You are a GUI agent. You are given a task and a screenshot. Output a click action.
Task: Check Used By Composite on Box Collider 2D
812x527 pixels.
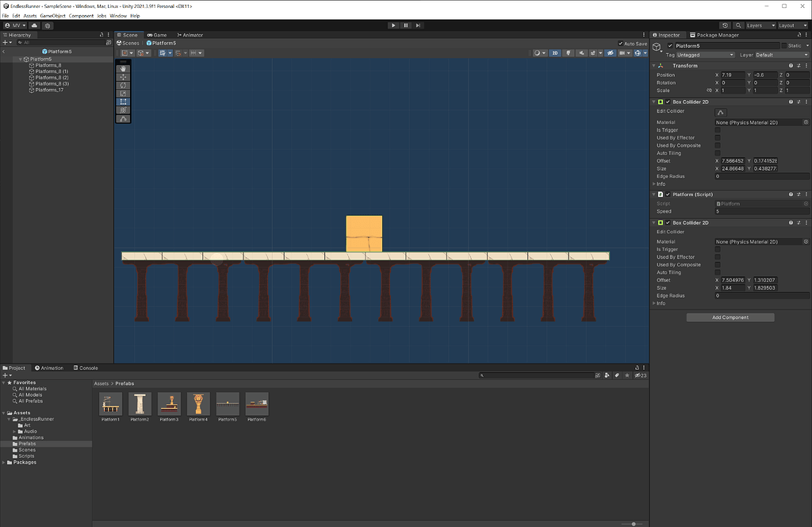click(718, 145)
